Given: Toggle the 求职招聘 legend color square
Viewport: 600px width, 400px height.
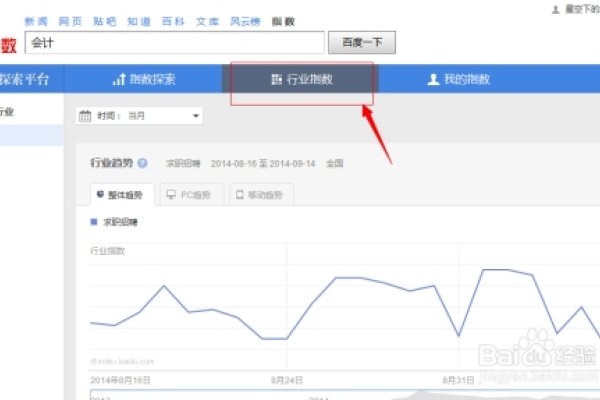Looking at the screenshot, I should pyautogui.click(x=94, y=222).
